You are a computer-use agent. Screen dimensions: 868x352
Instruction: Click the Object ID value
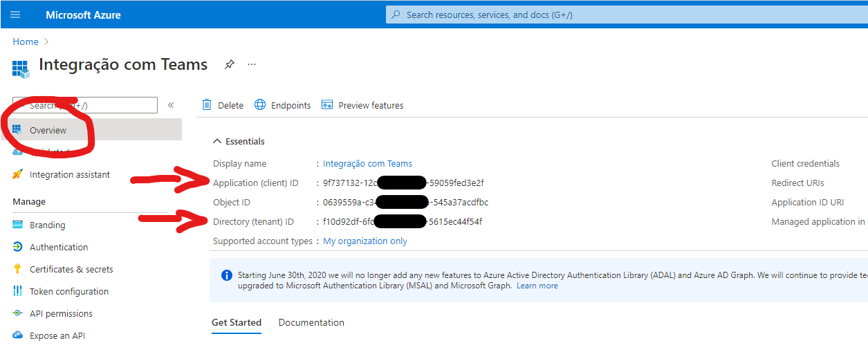[405, 202]
